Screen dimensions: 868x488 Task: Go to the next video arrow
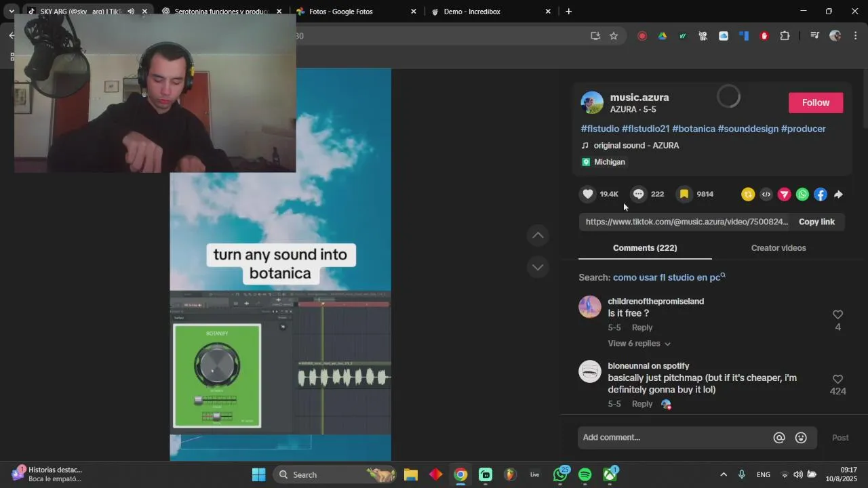(538, 267)
